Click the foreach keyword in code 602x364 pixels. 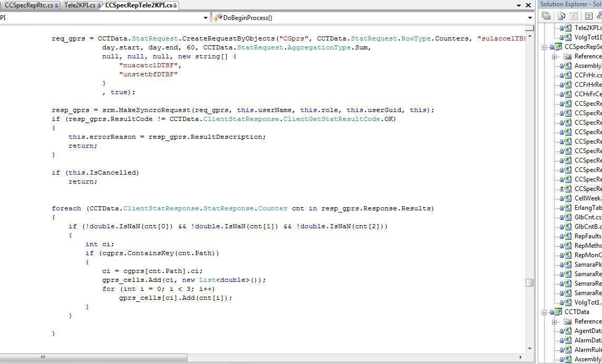click(66, 208)
